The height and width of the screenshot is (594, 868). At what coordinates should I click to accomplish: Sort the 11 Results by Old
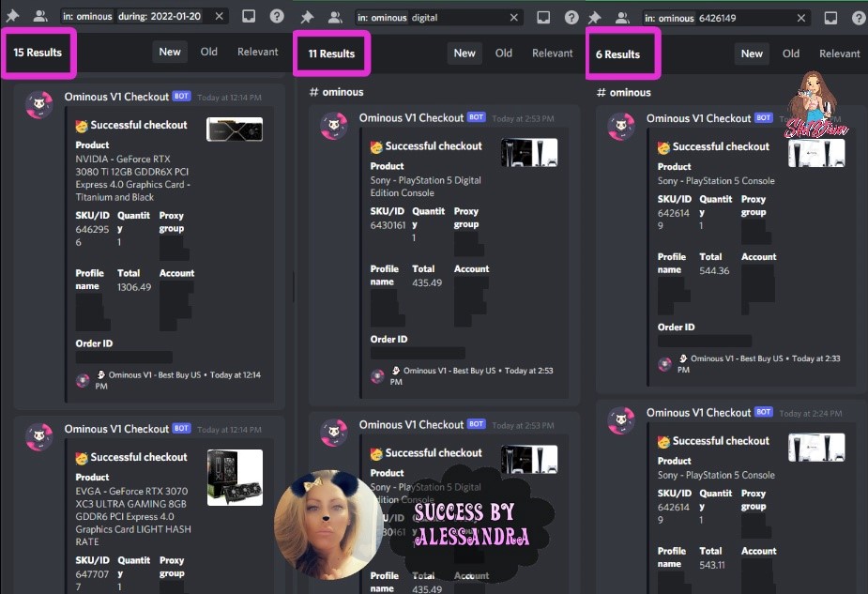(x=503, y=53)
